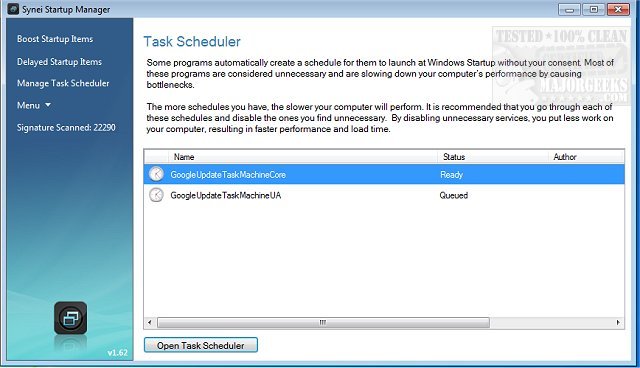Select the GoogleUpdateTaskMachineCore task row

click(x=384, y=174)
